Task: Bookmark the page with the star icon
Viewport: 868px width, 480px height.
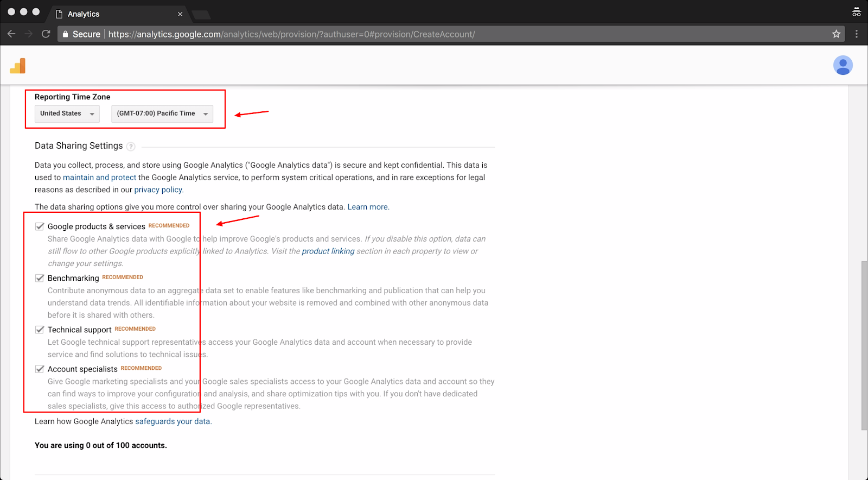Action: tap(836, 34)
